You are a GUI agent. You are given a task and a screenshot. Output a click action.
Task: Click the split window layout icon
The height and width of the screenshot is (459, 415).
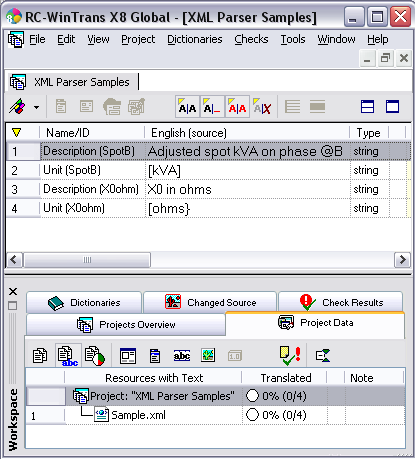point(367,107)
